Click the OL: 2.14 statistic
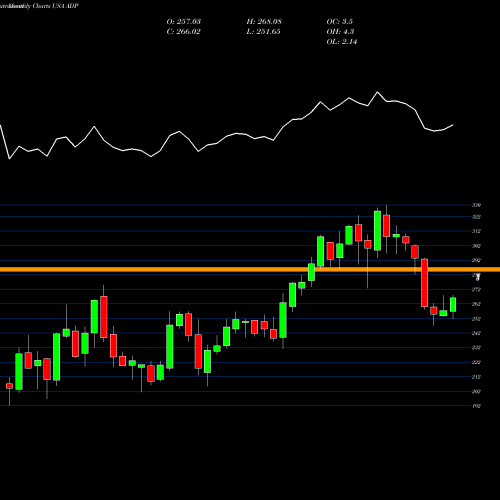The height and width of the screenshot is (500, 500). [x=342, y=42]
